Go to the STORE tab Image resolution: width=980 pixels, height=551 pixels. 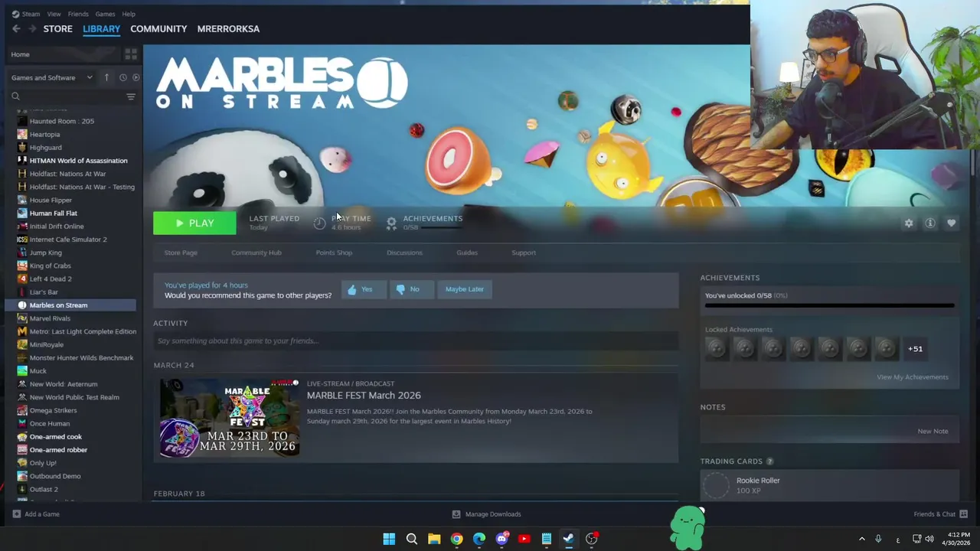(x=57, y=28)
